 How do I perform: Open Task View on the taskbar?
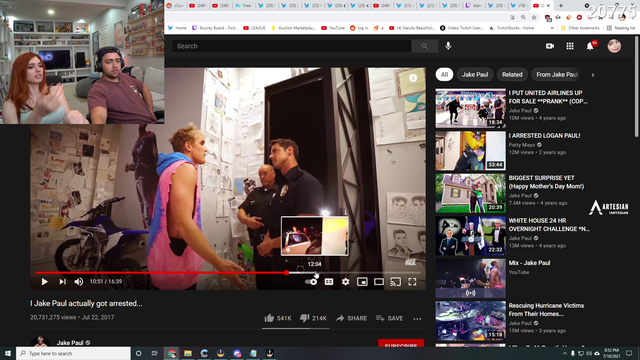click(x=155, y=353)
